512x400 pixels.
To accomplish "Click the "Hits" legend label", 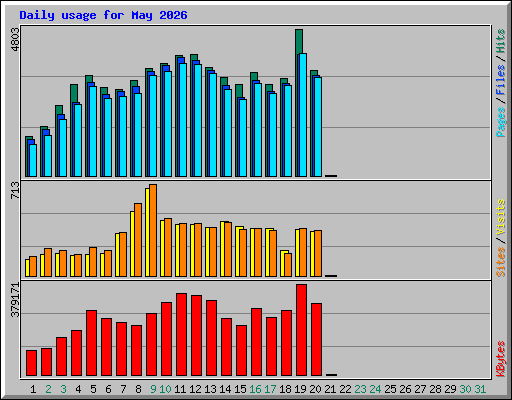I will click(x=500, y=41).
